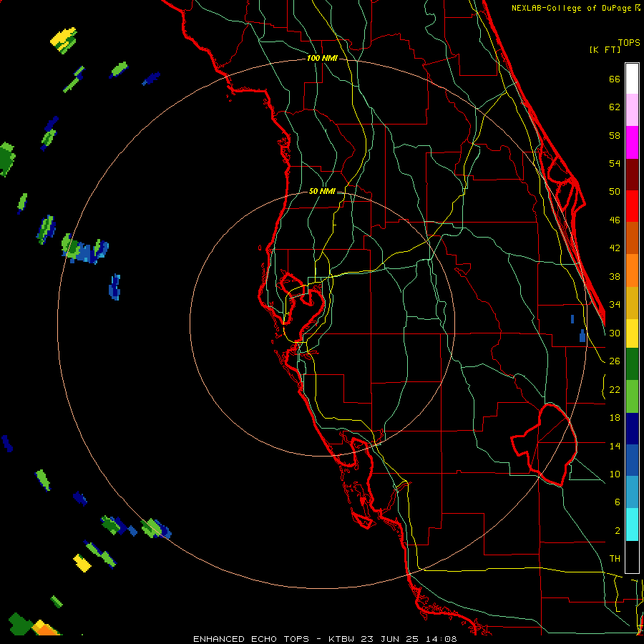The height and width of the screenshot is (644, 644).
Task: Click the legend label 'TH'
Action: [615, 559]
